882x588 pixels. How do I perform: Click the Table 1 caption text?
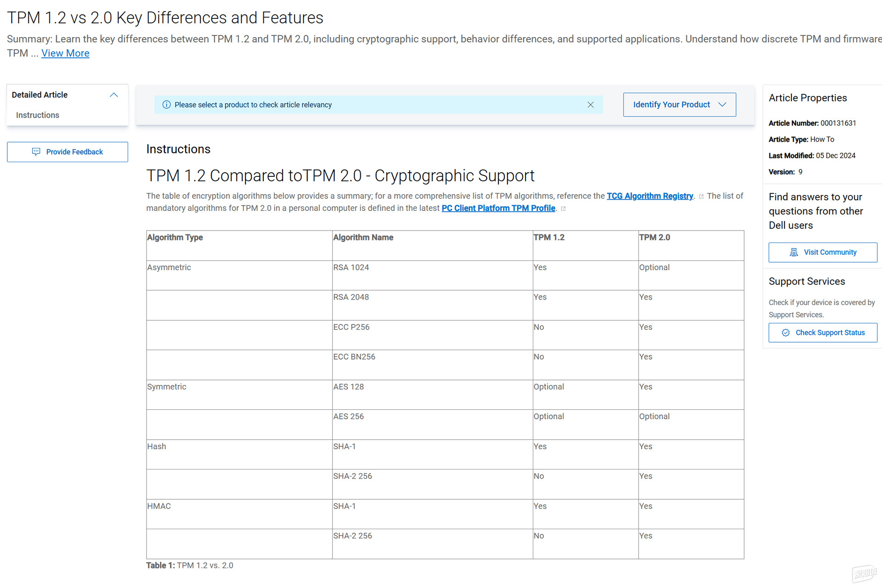[x=190, y=565]
